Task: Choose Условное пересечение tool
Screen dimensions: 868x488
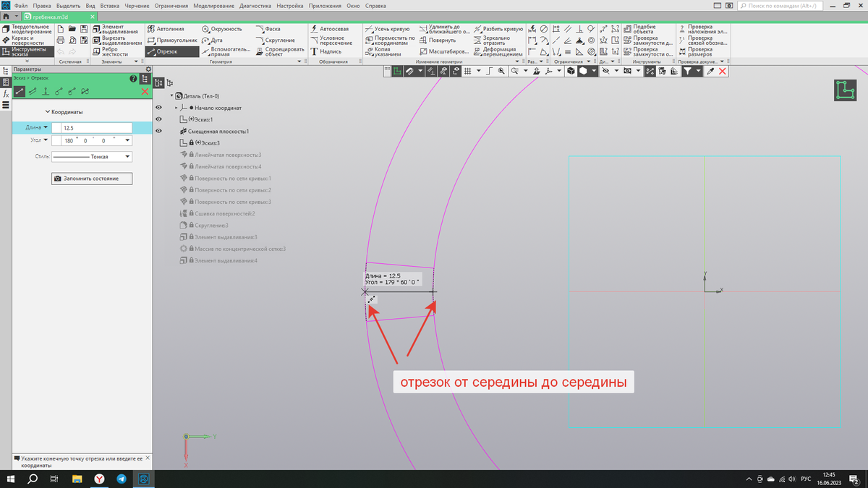Action: [x=331, y=40]
